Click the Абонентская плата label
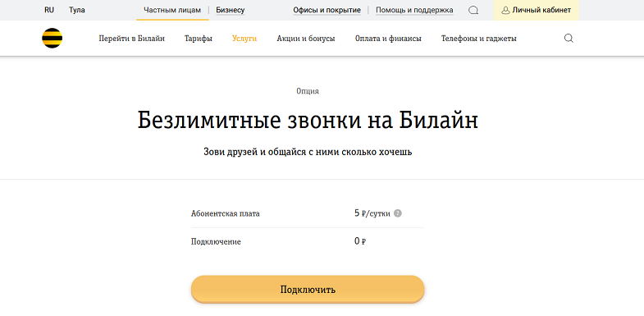This screenshot has width=644, height=316. (x=225, y=213)
